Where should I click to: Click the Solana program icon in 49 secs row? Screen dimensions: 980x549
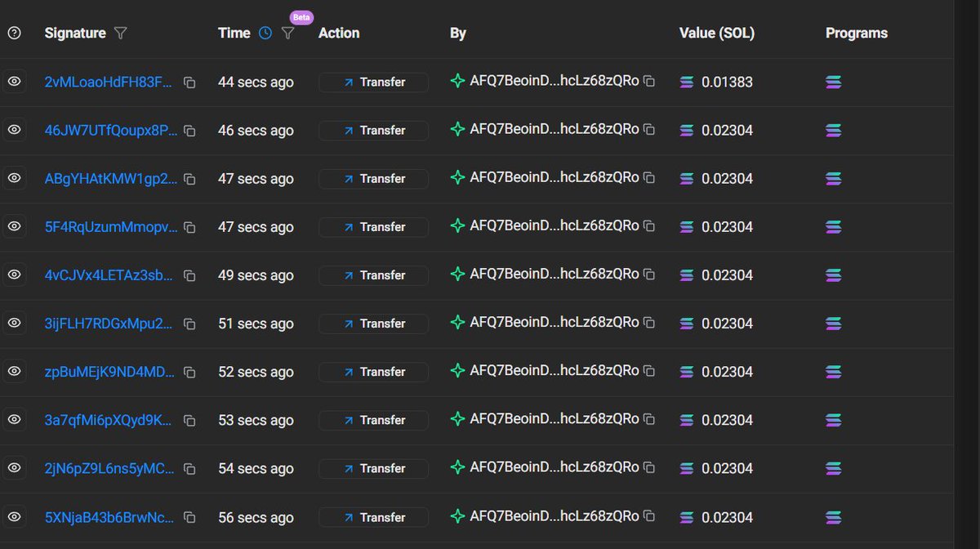[x=834, y=274]
